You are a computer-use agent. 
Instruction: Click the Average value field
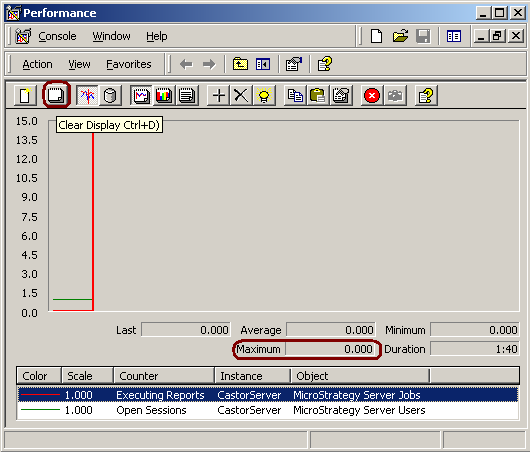pyautogui.click(x=331, y=330)
